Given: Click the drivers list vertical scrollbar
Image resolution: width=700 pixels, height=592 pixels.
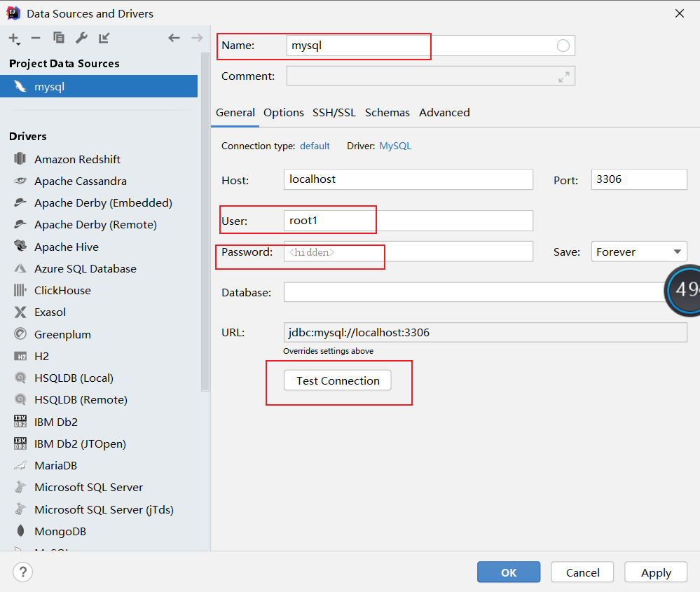Looking at the screenshot, I should coord(205,222).
